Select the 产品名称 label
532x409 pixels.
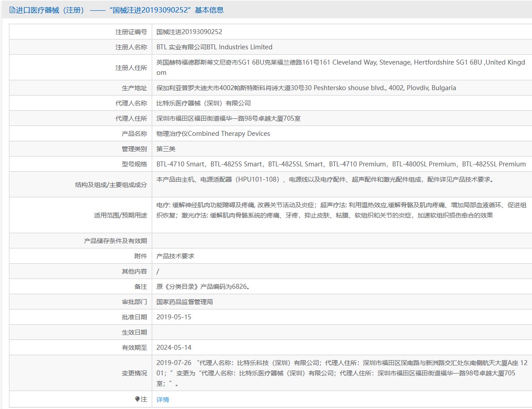pos(134,134)
